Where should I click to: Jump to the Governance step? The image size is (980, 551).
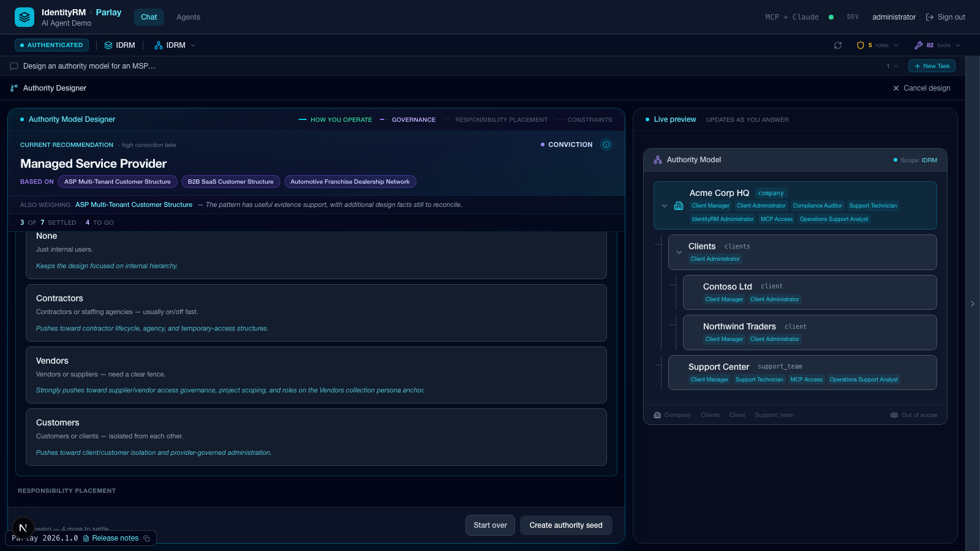tap(413, 120)
